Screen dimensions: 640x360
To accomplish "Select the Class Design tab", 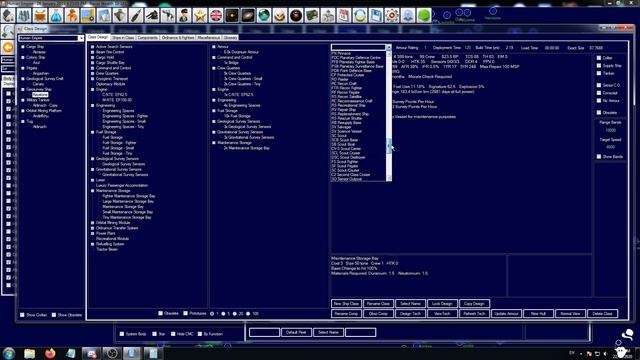I will pos(98,37).
